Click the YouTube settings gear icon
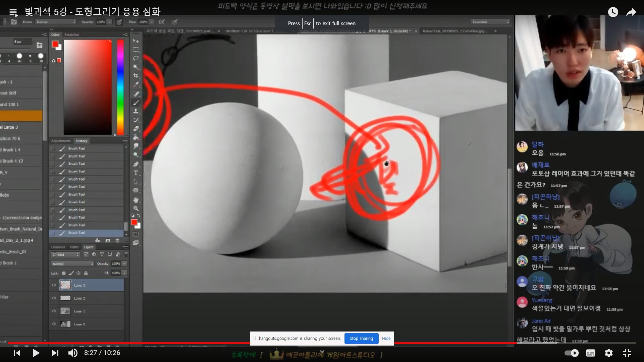 click(x=608, y=353)
